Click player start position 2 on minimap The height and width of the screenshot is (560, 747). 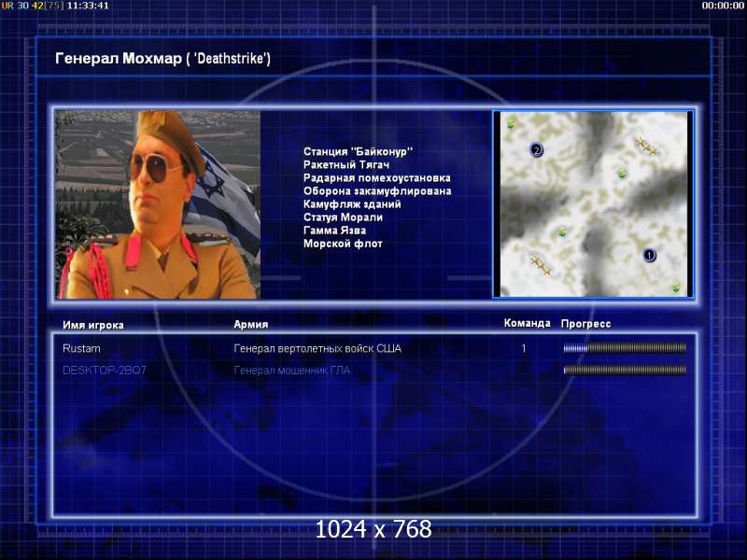pyautogui.click(x=536, y=150)
